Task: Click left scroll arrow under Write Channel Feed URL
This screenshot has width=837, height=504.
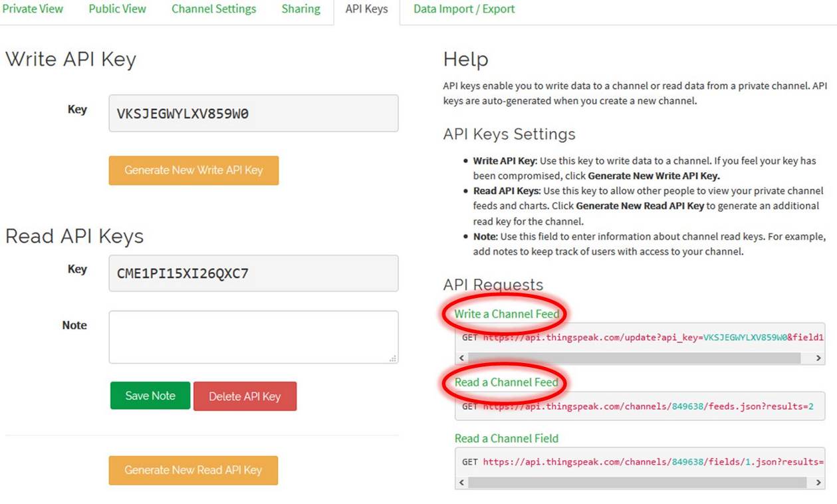Action: 462,358
